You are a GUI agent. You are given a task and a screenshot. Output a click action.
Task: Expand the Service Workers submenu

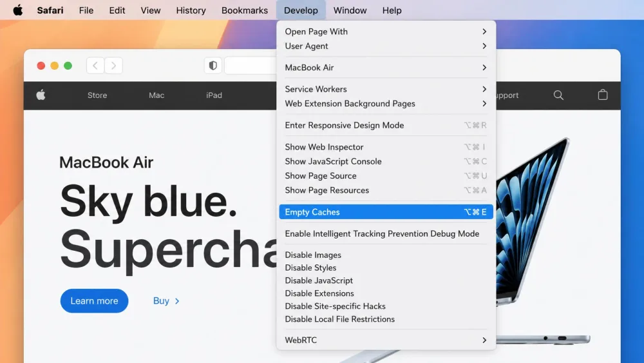point(386,89)
